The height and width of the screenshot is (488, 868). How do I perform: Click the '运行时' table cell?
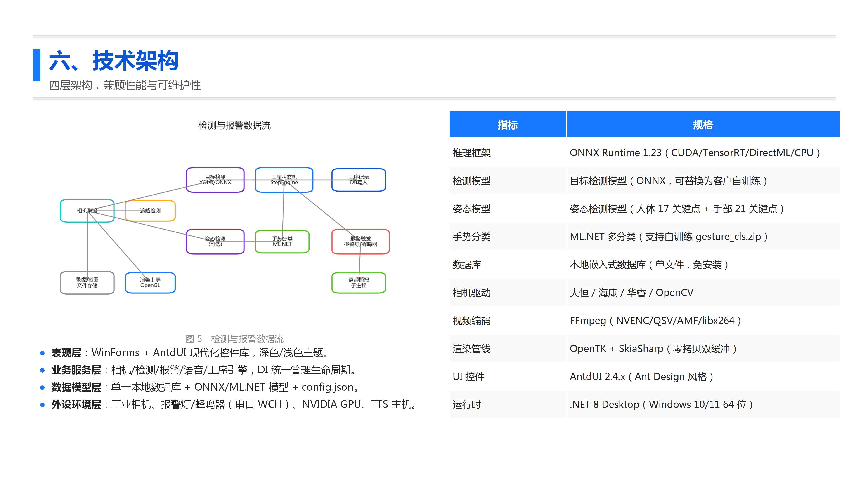click(x=508, y=404)
